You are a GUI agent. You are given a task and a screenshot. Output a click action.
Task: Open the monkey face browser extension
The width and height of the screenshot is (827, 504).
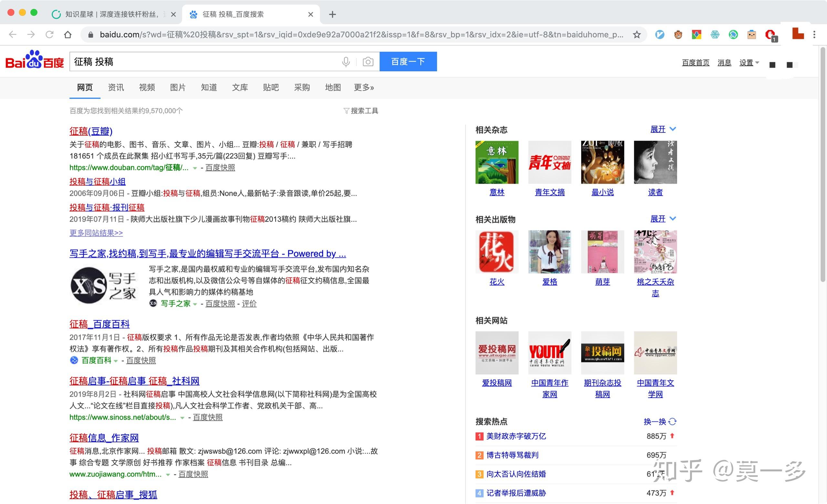tap(678, 35)
